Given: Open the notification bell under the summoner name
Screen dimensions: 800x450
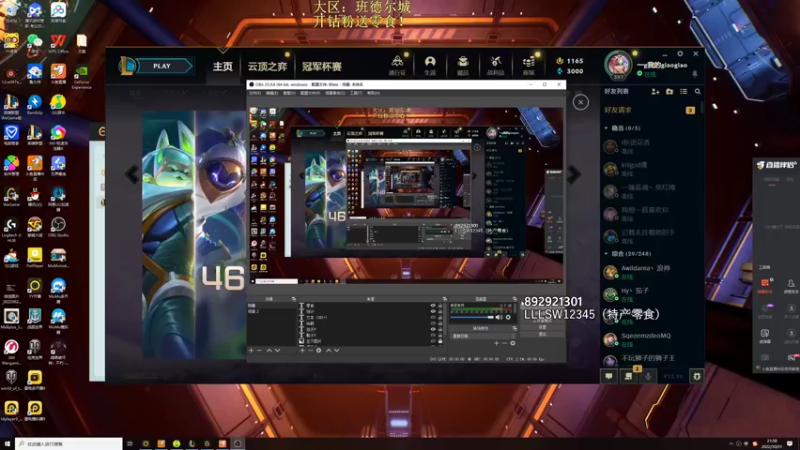Looking at the screenshot, I should click(x=694, y=74).
